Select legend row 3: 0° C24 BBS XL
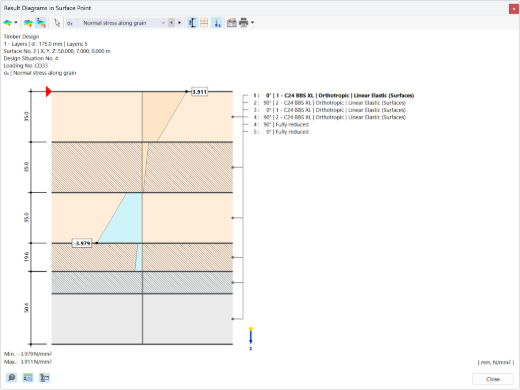The height and width of the screenshot is (390, 520). 329,110
